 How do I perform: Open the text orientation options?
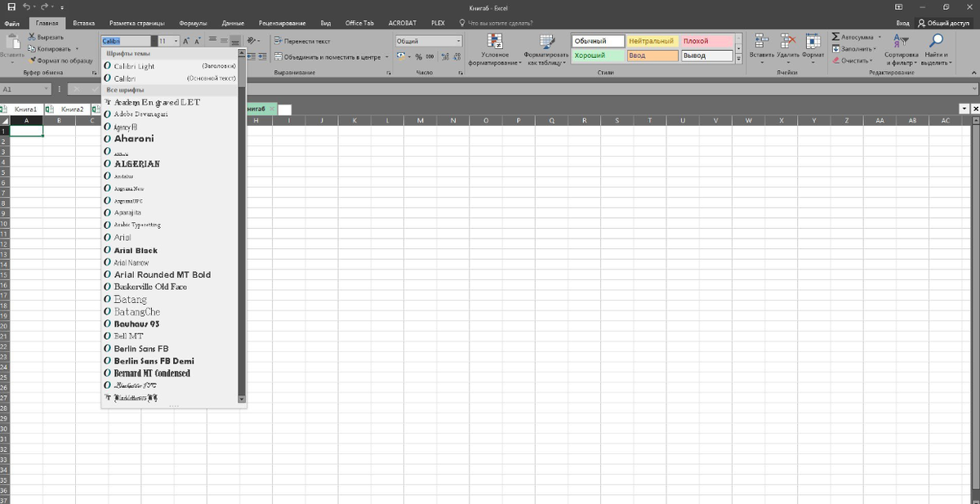coord(253,40)
